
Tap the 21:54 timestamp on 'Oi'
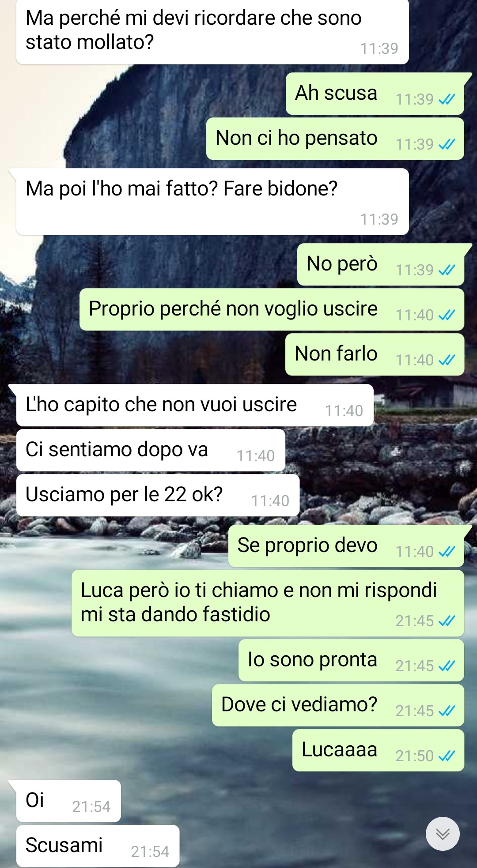point(91,807)
